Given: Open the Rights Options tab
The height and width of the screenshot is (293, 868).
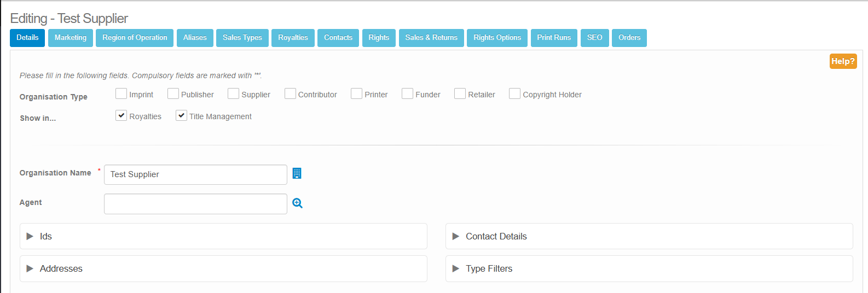Looking at the screenshot, I should click(497, 38).
